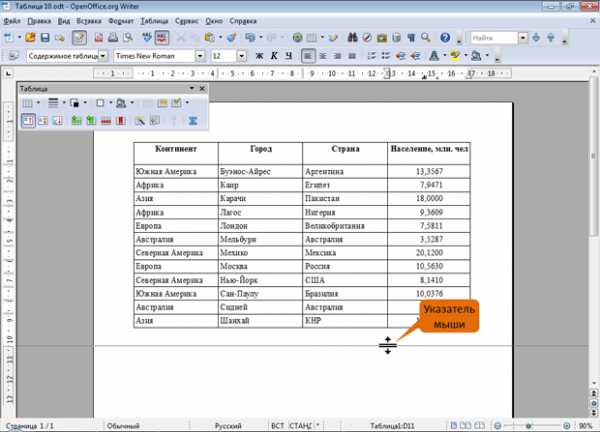Click the Undo icon
600x432 pixels.
tap(250, 37)
